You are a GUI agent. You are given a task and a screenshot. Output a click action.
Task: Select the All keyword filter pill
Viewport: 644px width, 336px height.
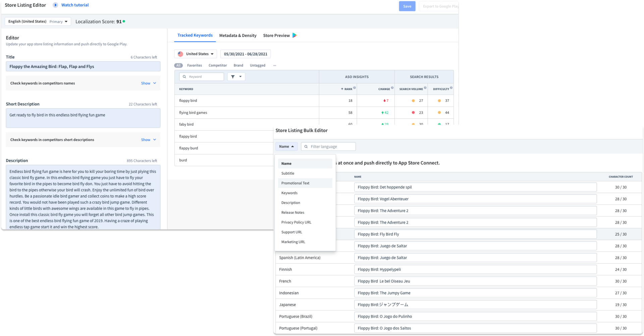tap(178, 65)
